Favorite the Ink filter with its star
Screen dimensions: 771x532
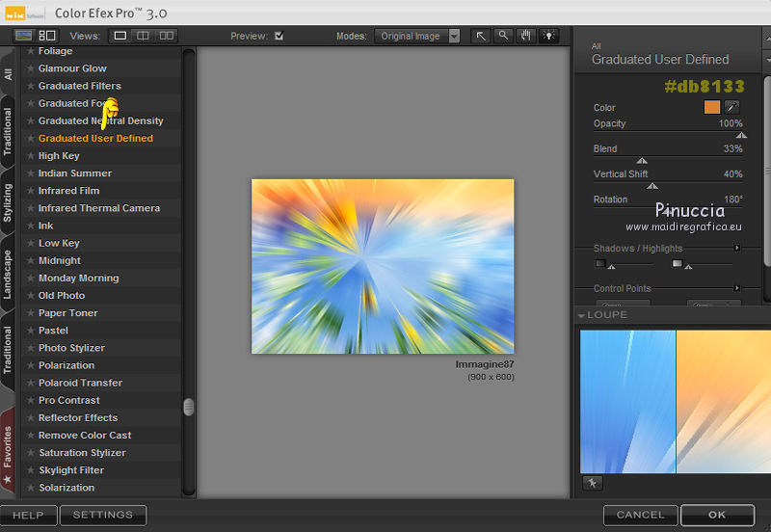[x=31, y=226]
